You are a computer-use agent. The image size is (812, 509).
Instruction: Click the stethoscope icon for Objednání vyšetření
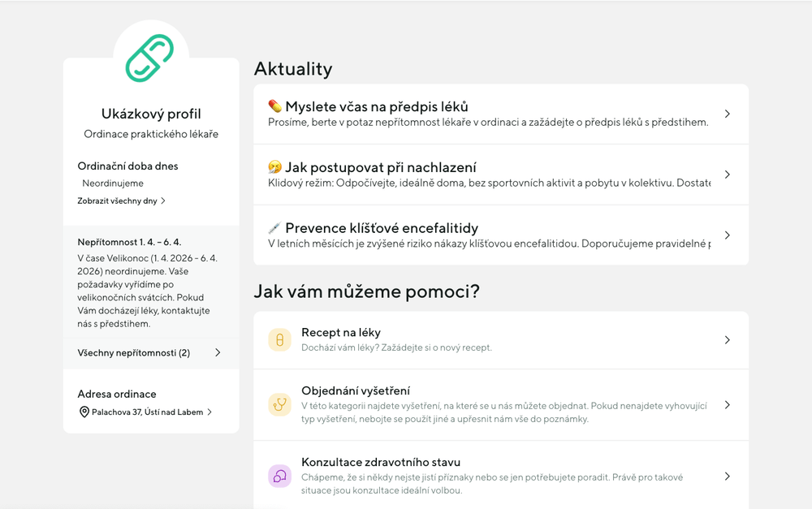point(279,405)
